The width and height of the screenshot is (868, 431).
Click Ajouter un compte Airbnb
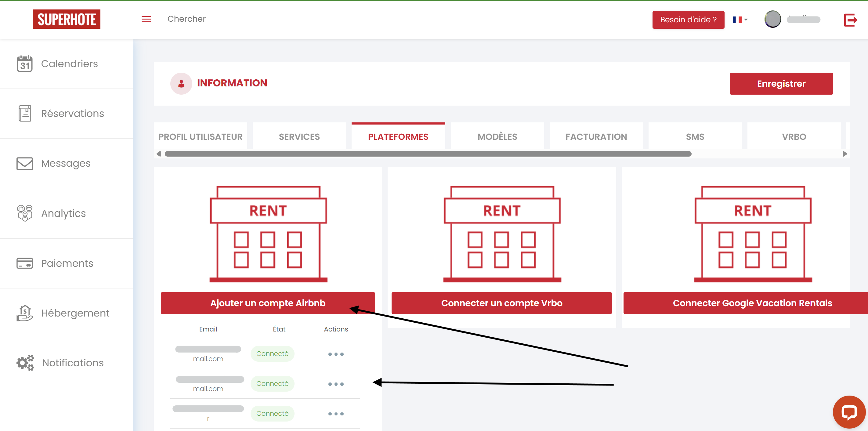click(x=268, y=303)
